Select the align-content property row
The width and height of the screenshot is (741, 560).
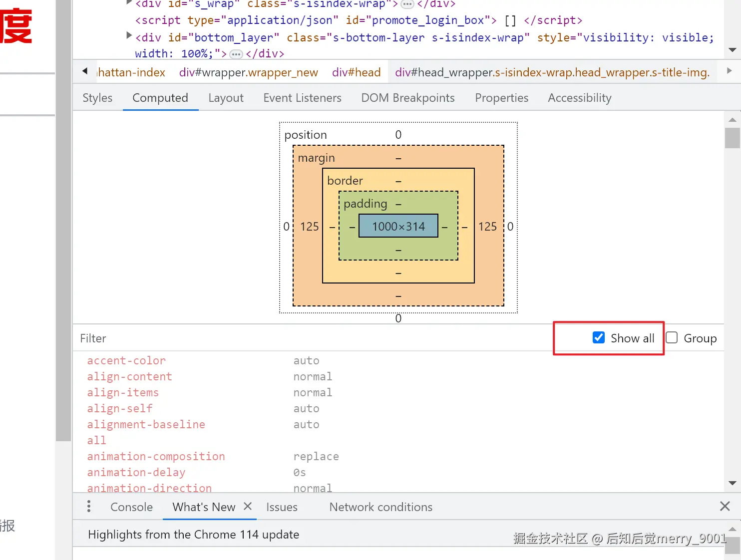[x=398, y=376]
